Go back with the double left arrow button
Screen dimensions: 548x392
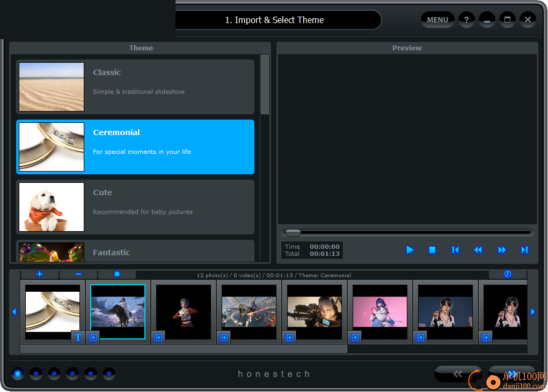(457, 374)
